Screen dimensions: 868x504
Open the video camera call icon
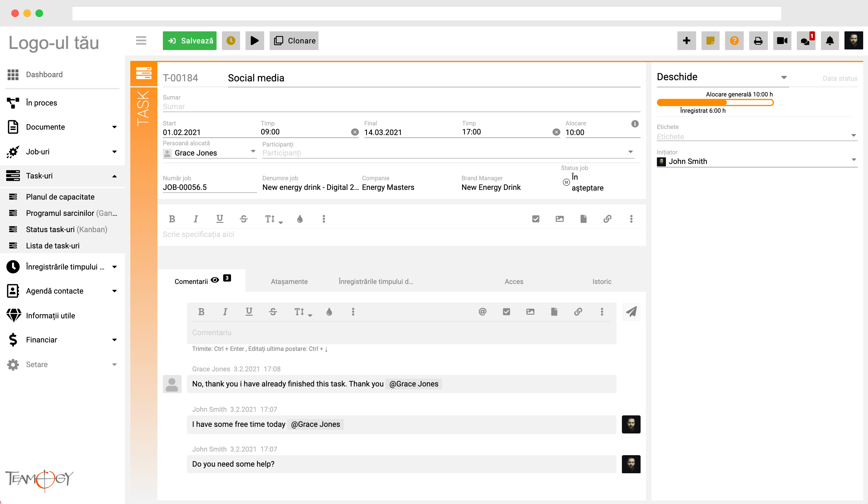click(x=782, y=41)
